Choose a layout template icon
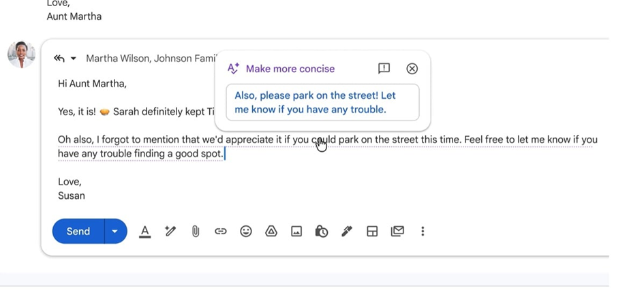Image resolution: width=644 pixels, height=301 pixels. [x=372, y=232]
